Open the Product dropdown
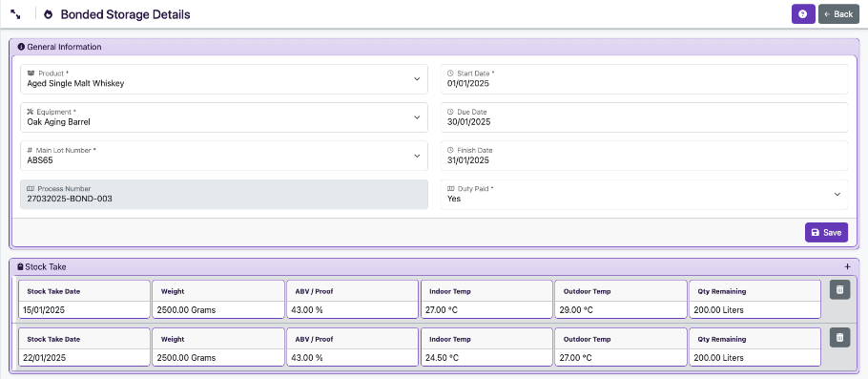The image size is (868, 379). (224, 79)
